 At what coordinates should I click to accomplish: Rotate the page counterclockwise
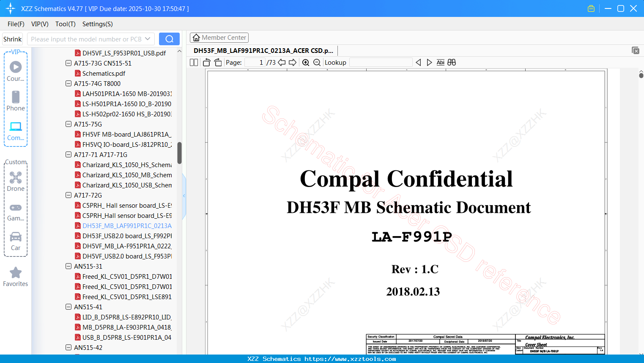tap(207, 63)
